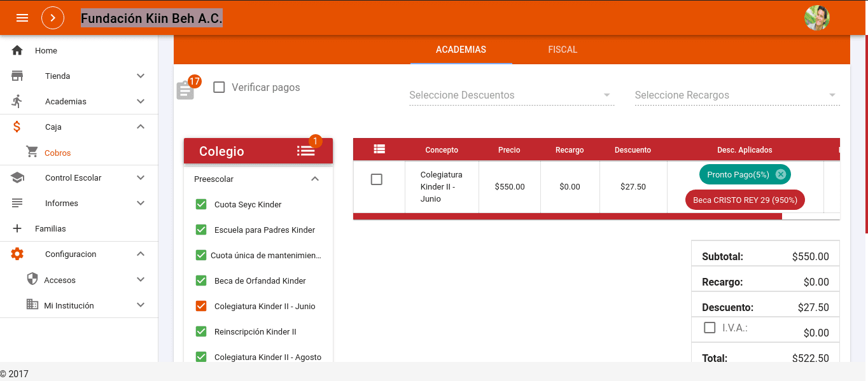This screenshot has height=381, width=868.
Task: Click the Total $522.50 value
Action: [810, 358]
